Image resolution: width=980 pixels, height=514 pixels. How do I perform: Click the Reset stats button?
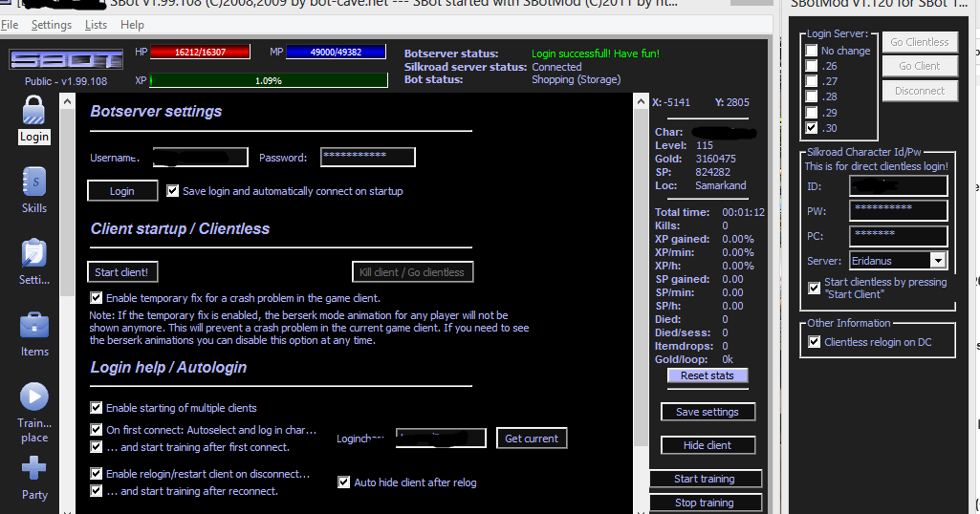tap(707, 375)
